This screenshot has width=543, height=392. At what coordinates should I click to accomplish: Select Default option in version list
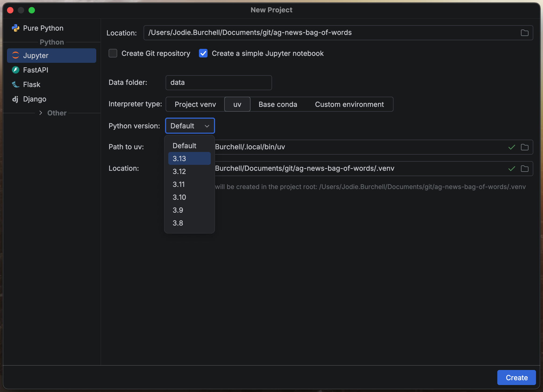point(184,146)
